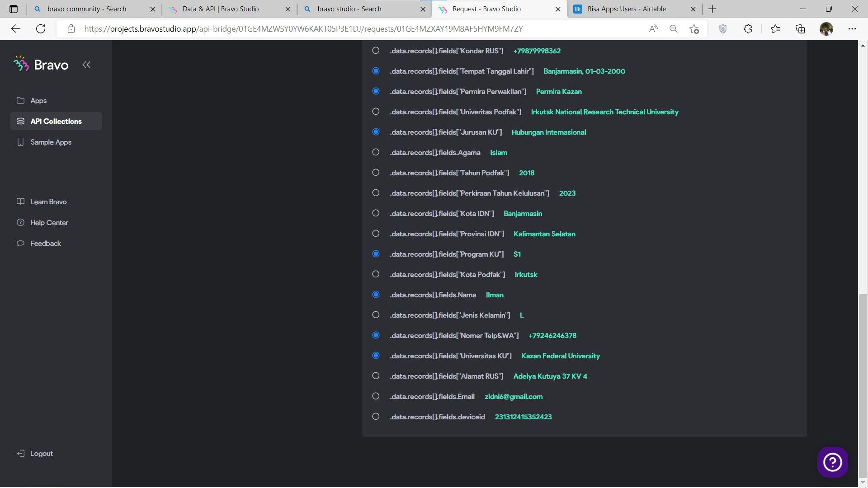Close the Request Bravo Studio tab
Image resolution: width=868 pixels, height=488 pixels.
pyautogui.click(x=558, y=9)
